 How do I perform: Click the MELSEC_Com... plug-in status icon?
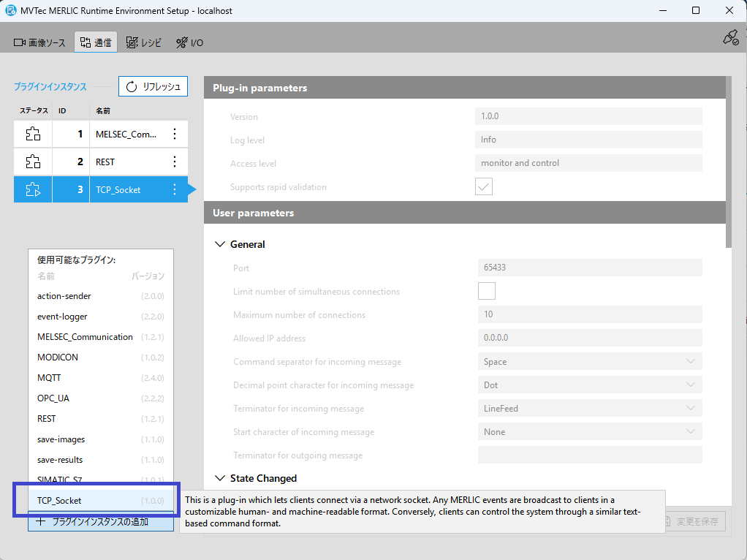[33, 134]
